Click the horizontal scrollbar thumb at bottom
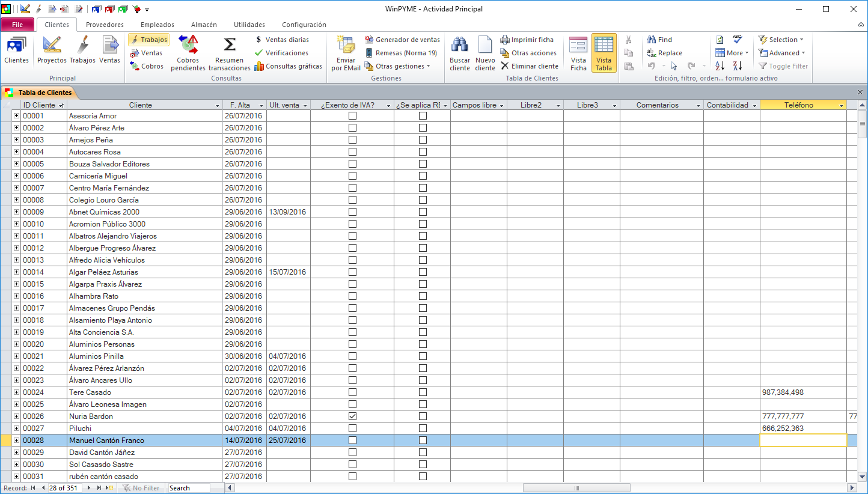Image resolution: width=868 pixels, height=494 pixels. (576, 488)
